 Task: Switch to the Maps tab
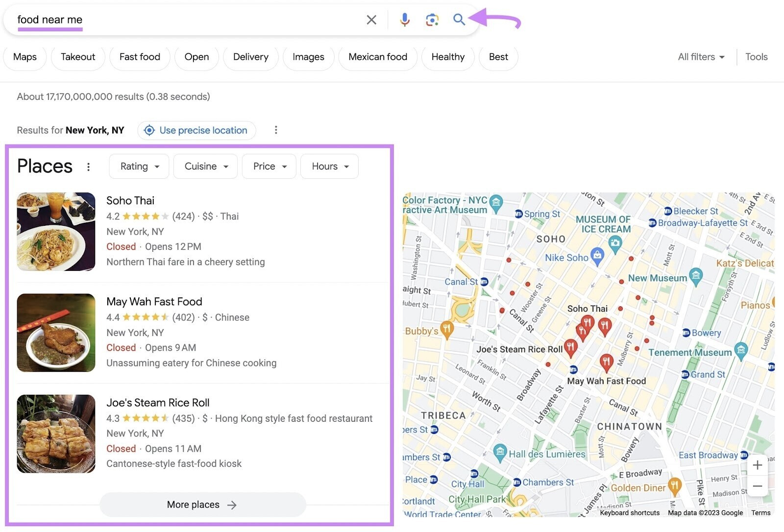click(x=25, y=57)
